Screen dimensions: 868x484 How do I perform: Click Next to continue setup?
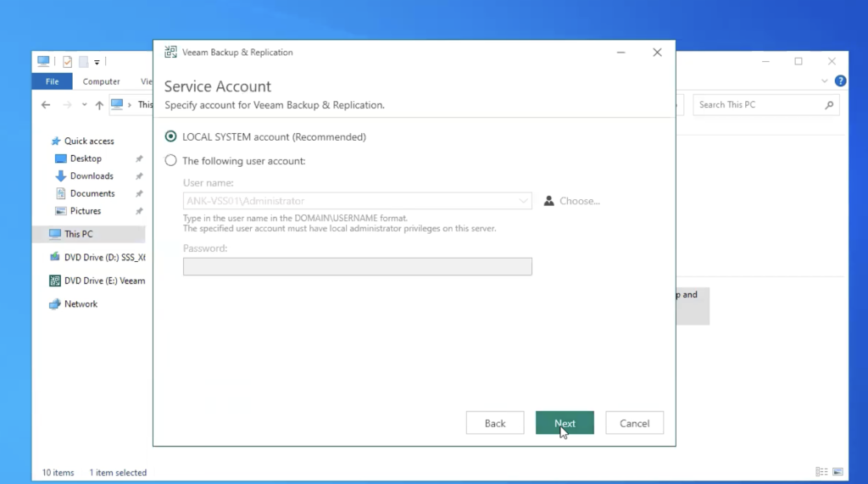565,423
